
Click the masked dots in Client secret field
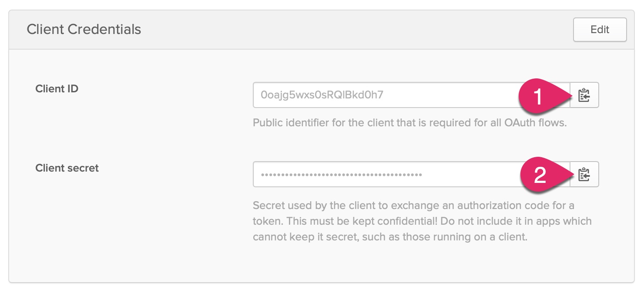coord(341,175)
